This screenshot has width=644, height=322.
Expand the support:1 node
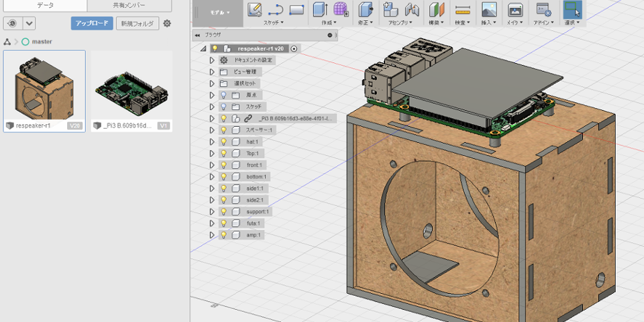(x=212, y=212)
